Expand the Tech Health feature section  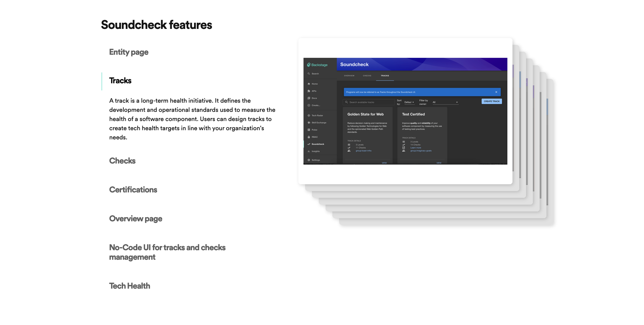click(129, 286)
